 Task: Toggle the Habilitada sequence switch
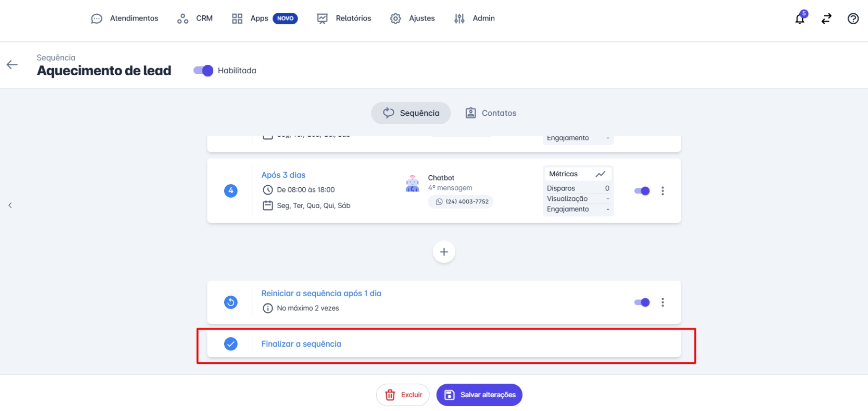click(x=203, y=70)
